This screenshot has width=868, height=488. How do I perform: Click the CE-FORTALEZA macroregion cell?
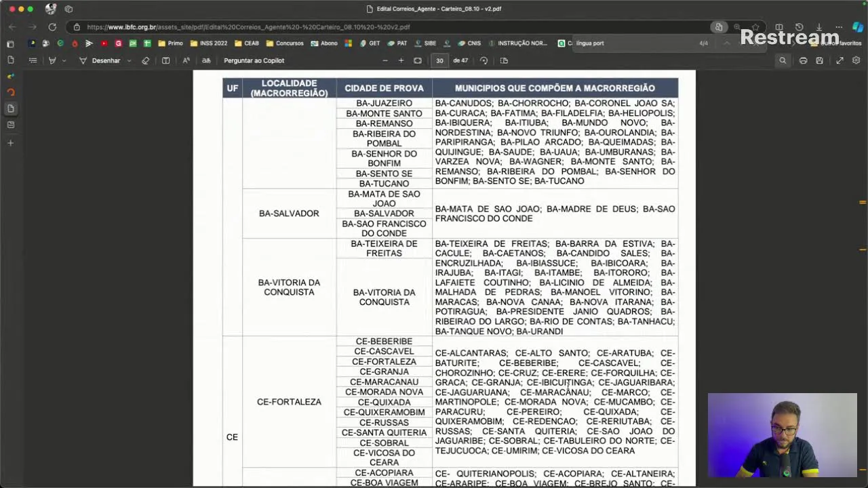[x=289, y=402]
